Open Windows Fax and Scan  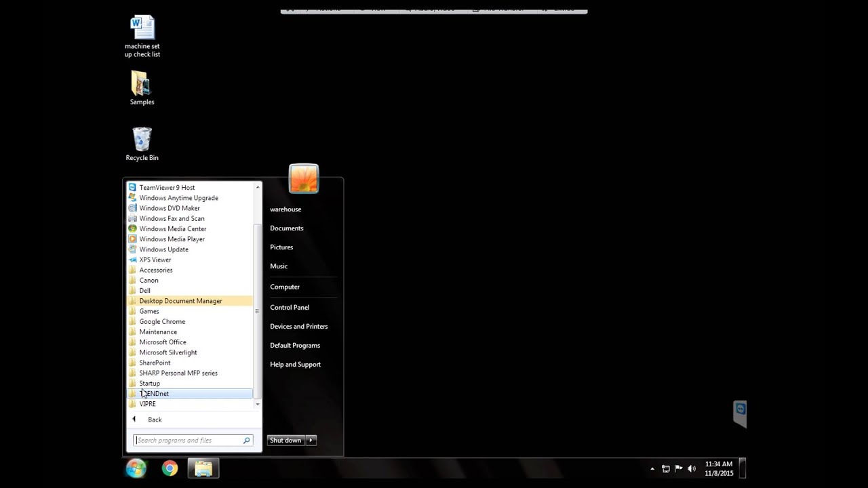[190, 218]
